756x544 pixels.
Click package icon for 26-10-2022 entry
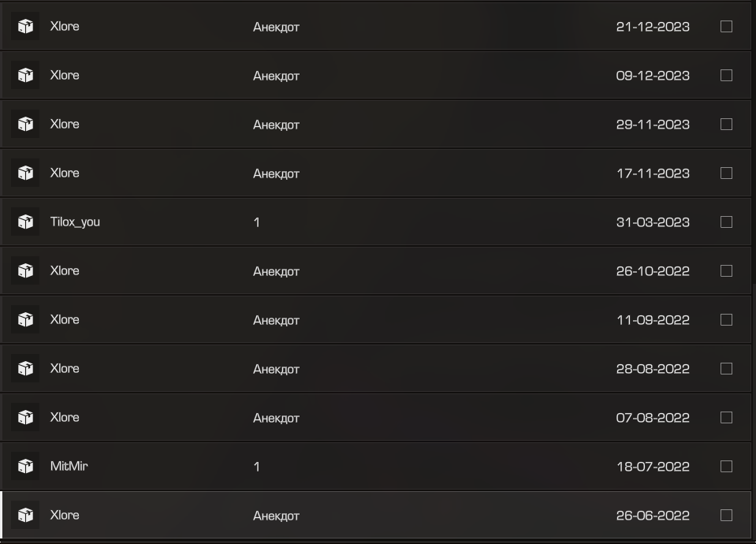click(25, 270)
